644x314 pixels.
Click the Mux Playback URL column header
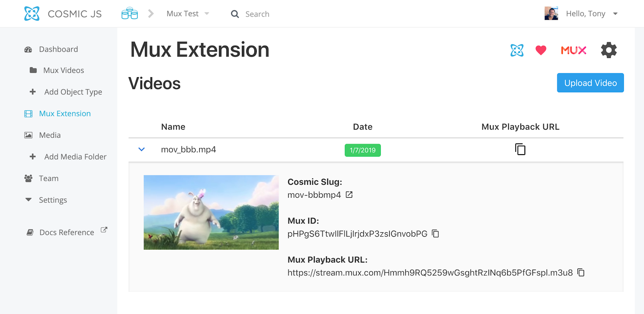pos(520,127)
